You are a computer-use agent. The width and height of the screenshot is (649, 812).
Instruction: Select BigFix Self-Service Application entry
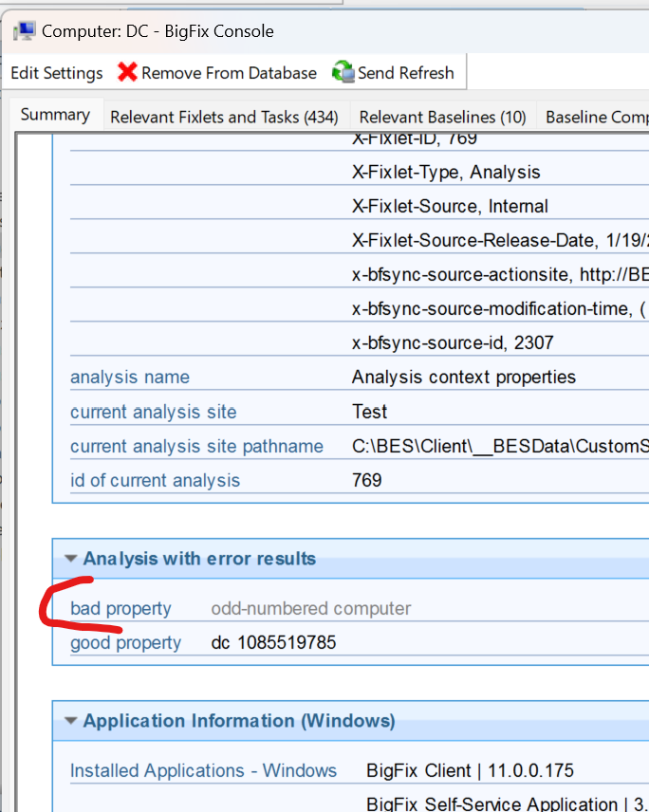point(508,803)
